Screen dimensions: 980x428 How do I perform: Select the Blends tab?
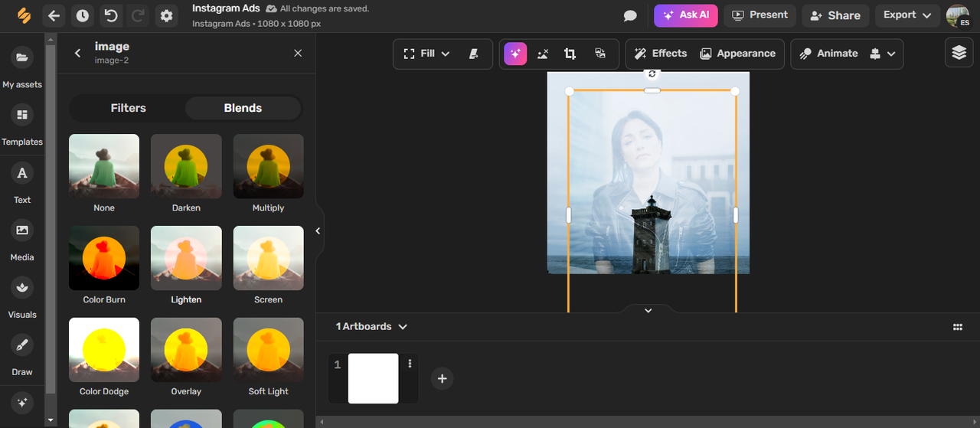click(243, 108)
